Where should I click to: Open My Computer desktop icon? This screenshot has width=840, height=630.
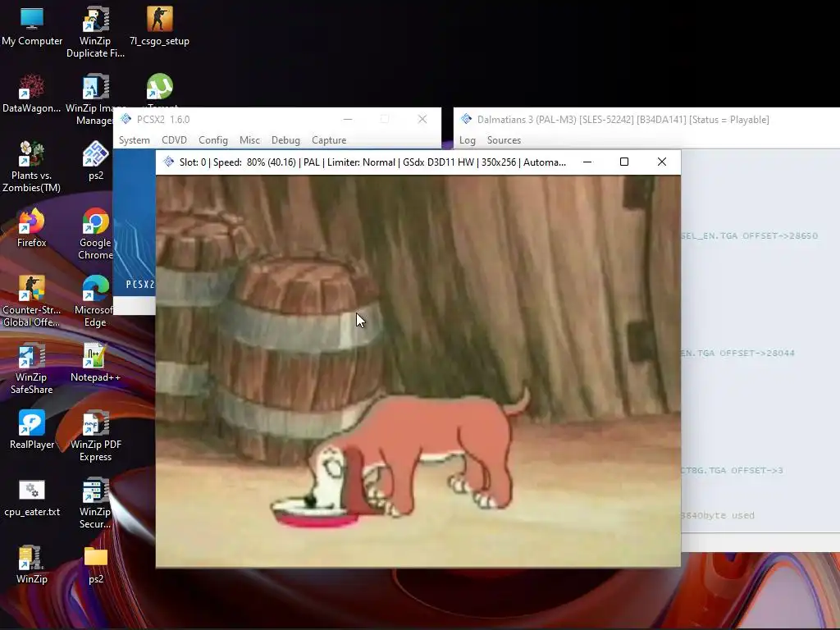pyautogui.click(x=32, y=27)
